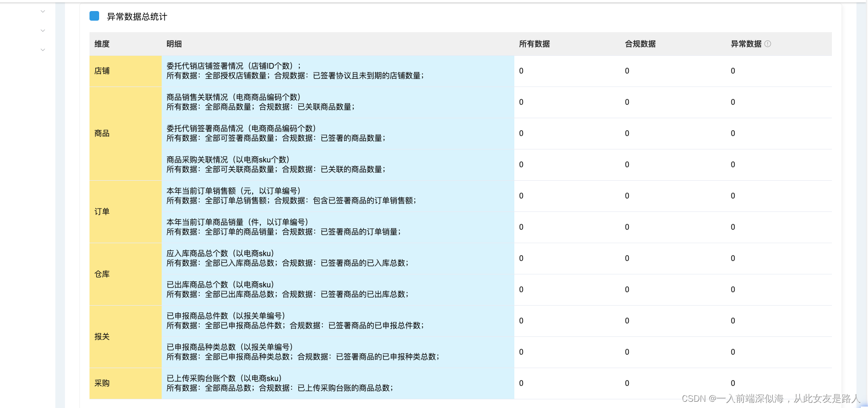Select the 仓库 dimension cell
Viewport: 868px width, 408px height.
tap(126, 274)
